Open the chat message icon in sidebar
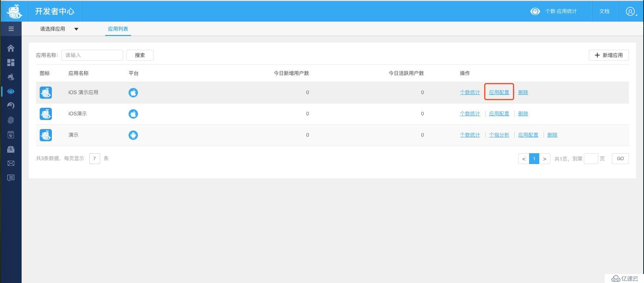Screen dimensions: 644x283 point(11,178)
